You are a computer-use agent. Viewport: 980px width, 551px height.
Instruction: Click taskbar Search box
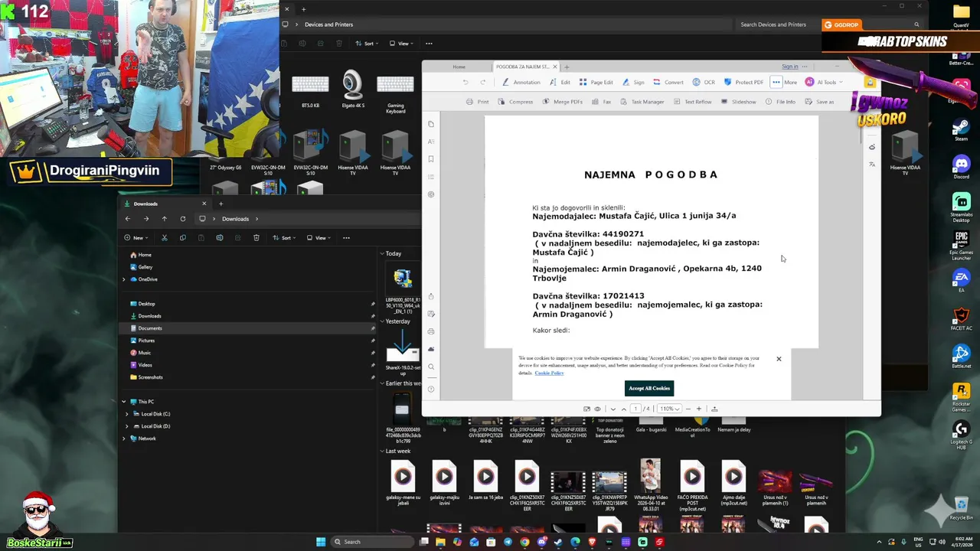371,542
